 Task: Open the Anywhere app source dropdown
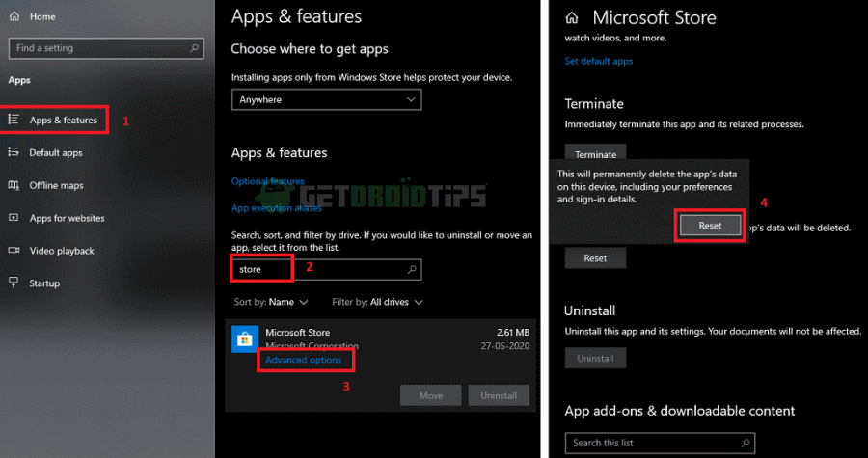click(326, 99)
